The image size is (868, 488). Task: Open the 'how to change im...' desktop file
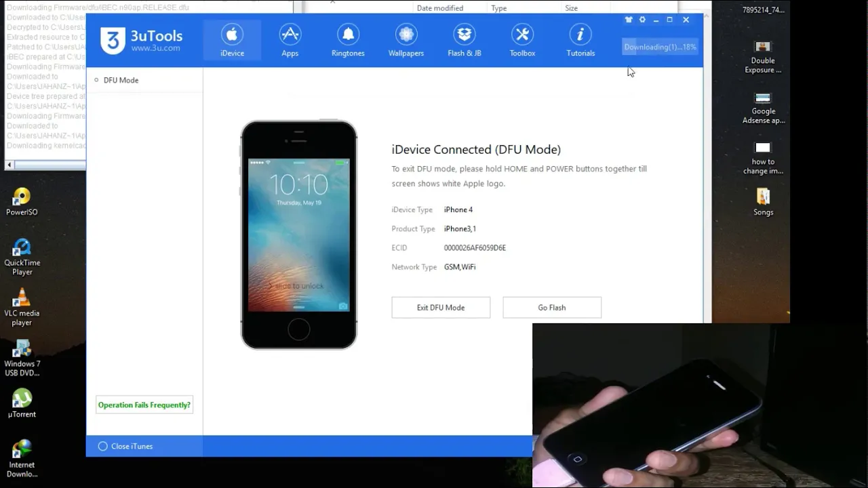tap(763, 158)
